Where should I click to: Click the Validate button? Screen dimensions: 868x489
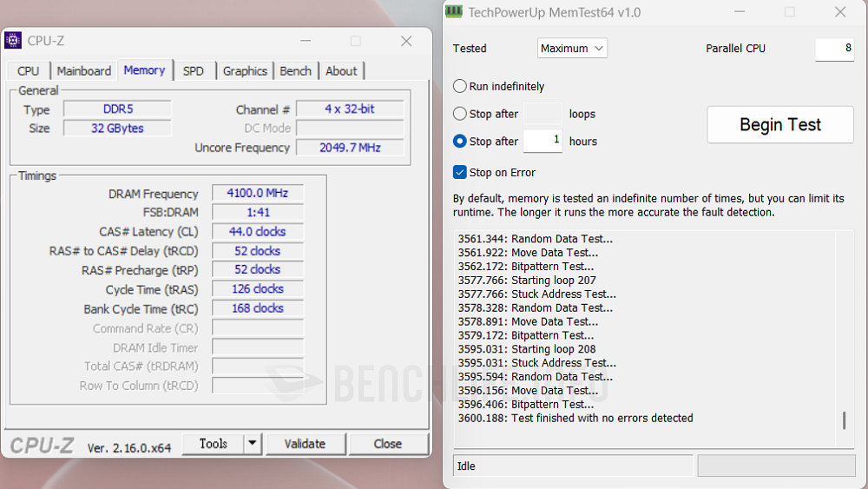pos(305,444)
